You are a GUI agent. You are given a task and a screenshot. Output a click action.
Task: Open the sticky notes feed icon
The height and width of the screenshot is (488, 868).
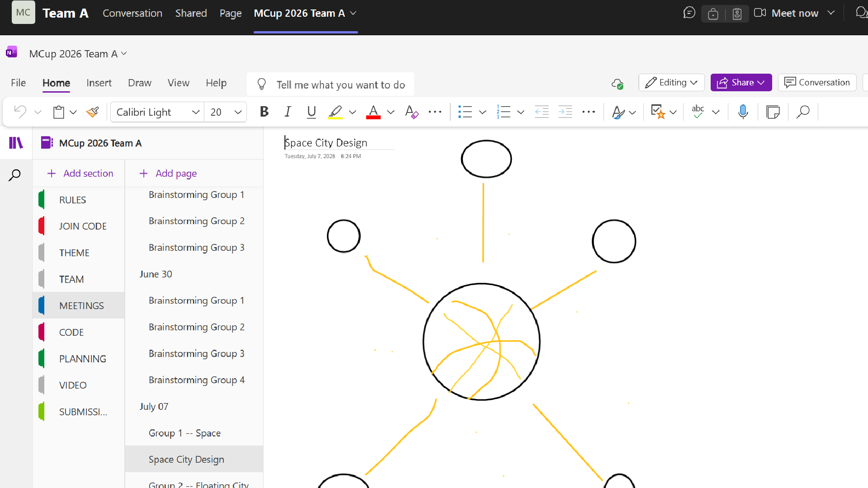tap(773, 112)
